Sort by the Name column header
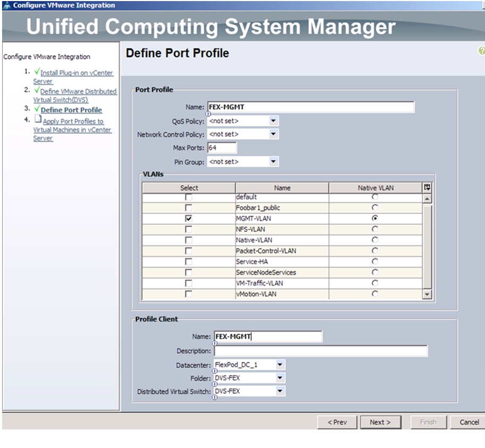The width and height of the screenshot is (485, 448). point(282,188)
